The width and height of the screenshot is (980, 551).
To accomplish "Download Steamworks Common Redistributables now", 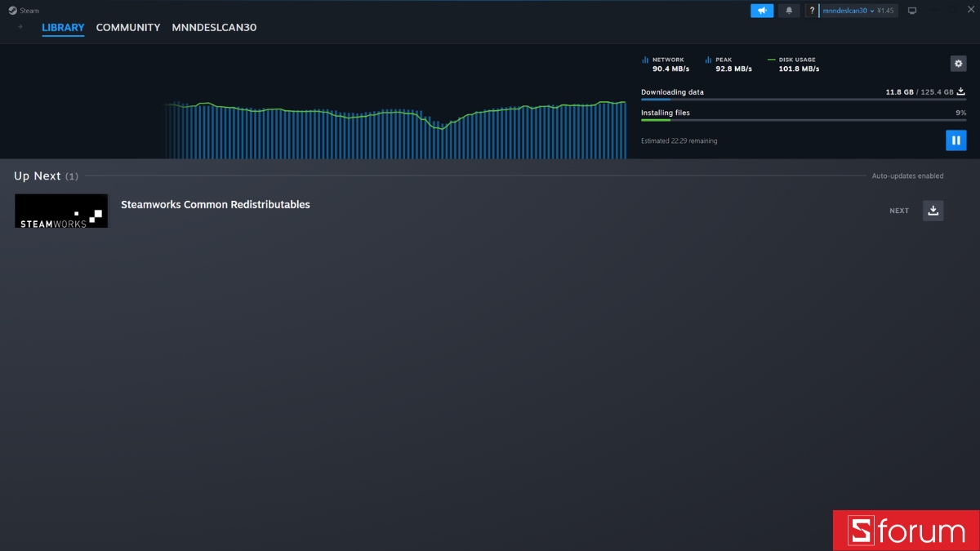I will 933,211.
